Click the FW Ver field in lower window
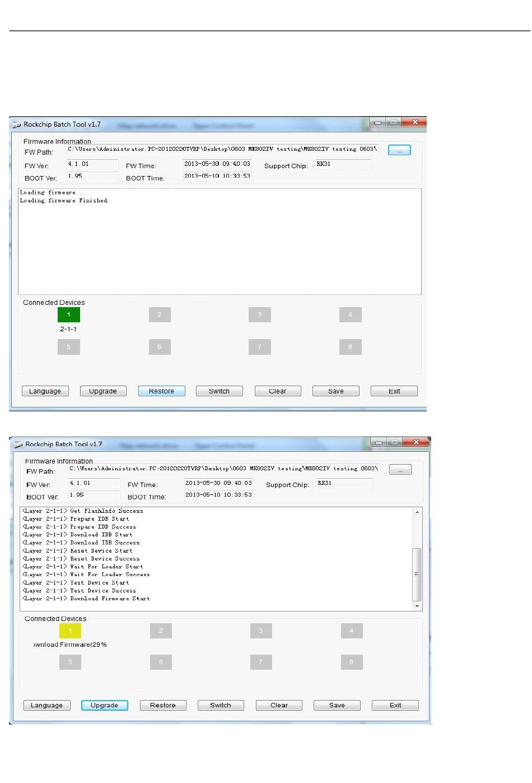The height and width of the screenshot is (783, 532). tap(94, 483)
